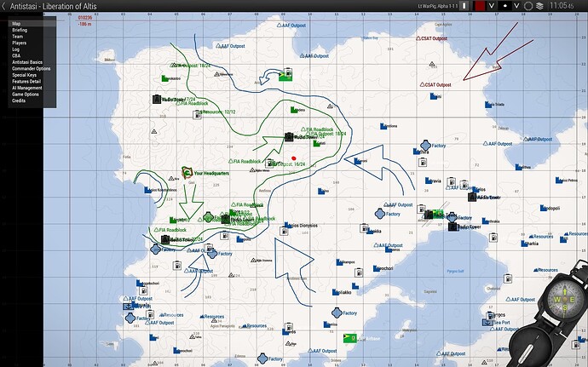Click the Resources 12/12 fuel icon
This screenshot has height=367, width=588.
pos(197,115)
